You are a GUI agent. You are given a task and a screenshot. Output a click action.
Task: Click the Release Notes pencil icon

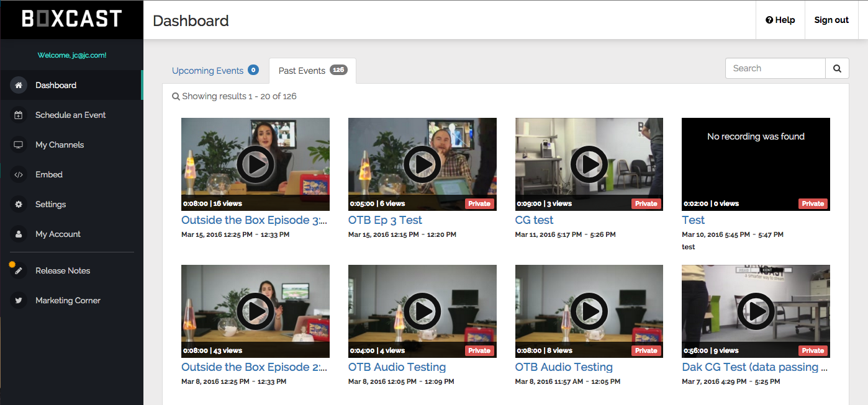click(18, 270)
